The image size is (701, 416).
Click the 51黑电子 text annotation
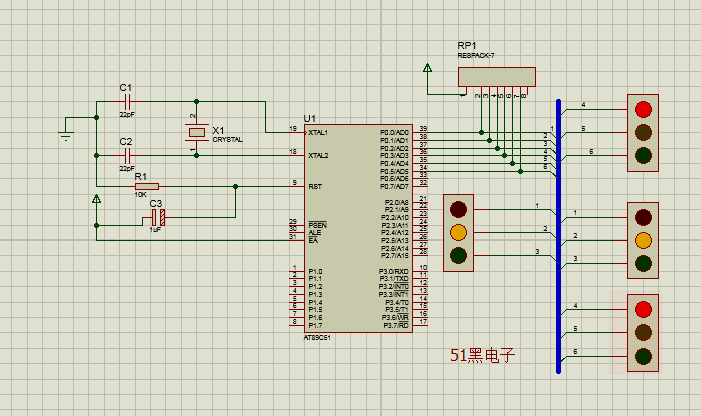point(482,355)
